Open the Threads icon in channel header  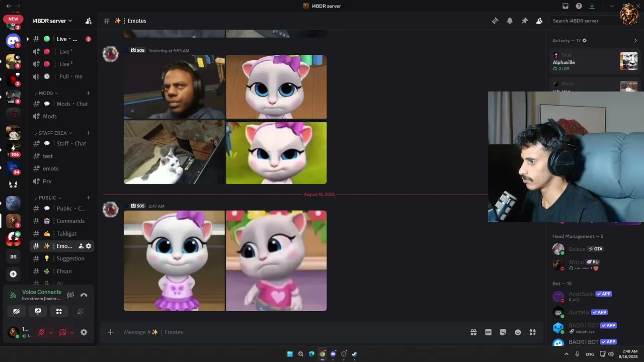(x=495, y=21)
